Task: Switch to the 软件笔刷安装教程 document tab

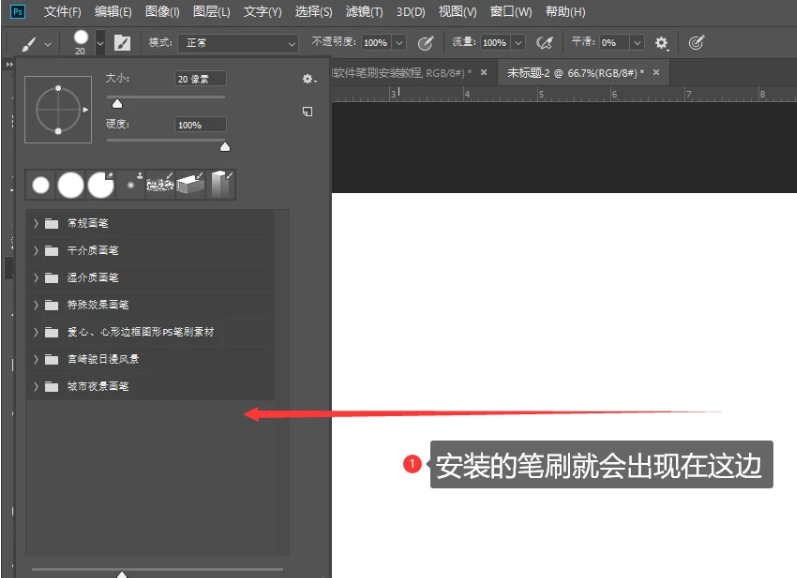Action: (x=402, y=73)
